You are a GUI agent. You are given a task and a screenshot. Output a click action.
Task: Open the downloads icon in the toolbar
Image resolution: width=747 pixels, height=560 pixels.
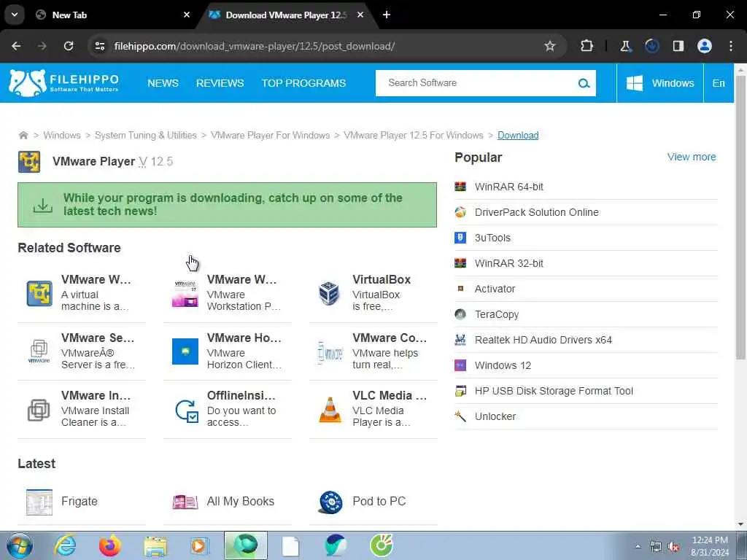tap(651, 46)
